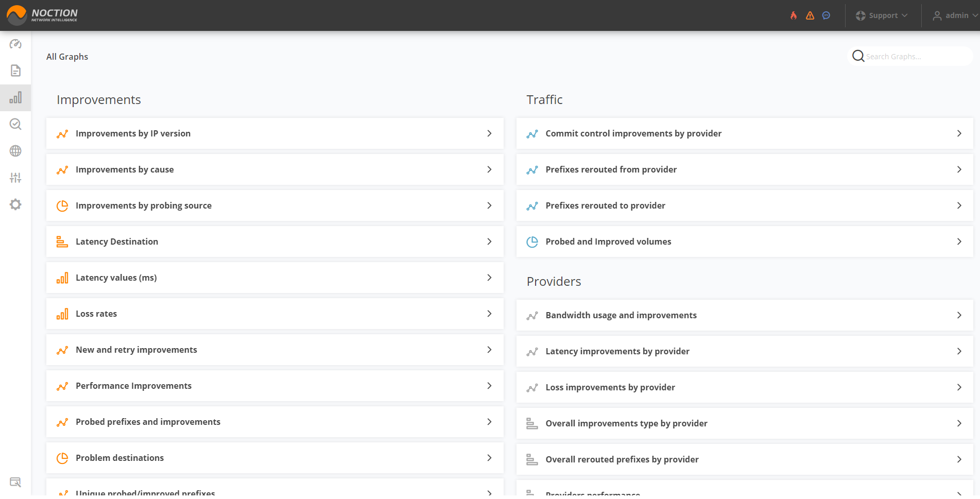Click the orange warning triangle icon
Screen dimensions: 980x499
point(810,15)
